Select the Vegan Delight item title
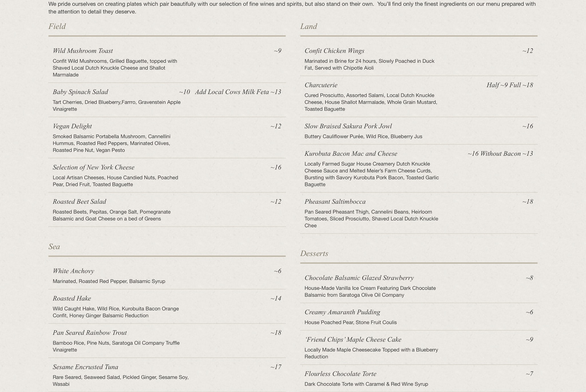The width and height of the screenshot is (586, 392). coord(72,126)
